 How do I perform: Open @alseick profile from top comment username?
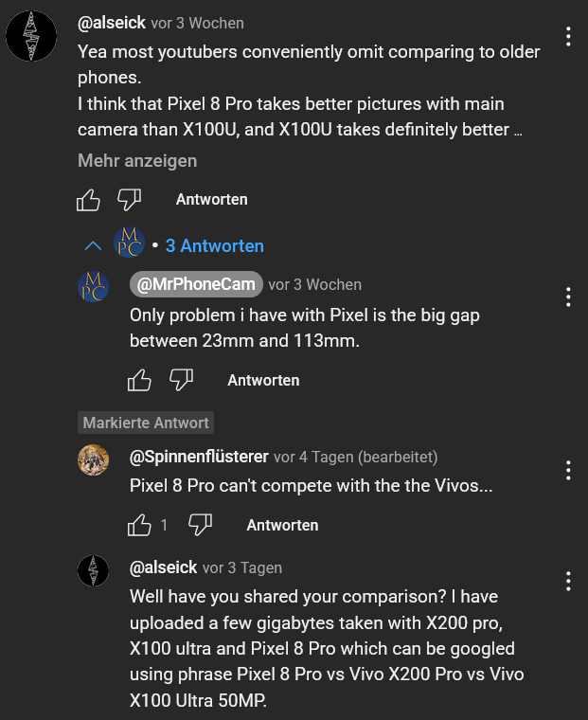(112, 23)
